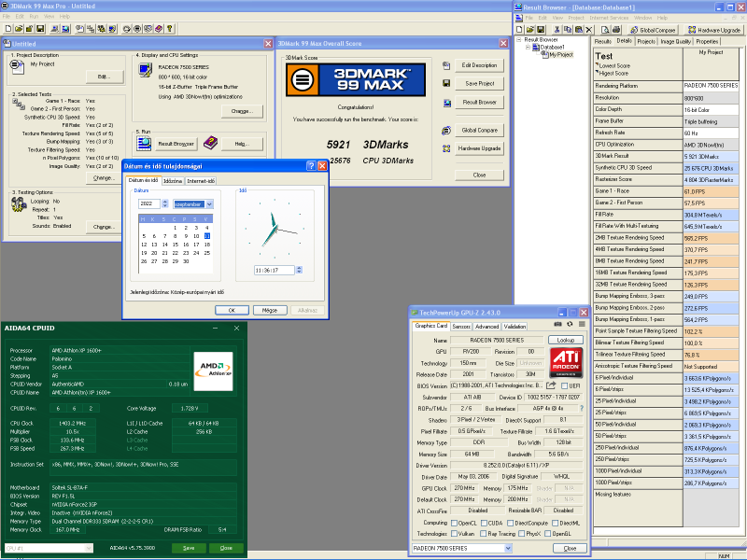Viewport: 747px width, 560px height.
Task: Click the Print Preview icon in Result Browser toolbar
Action: click(x=605, y=30)
